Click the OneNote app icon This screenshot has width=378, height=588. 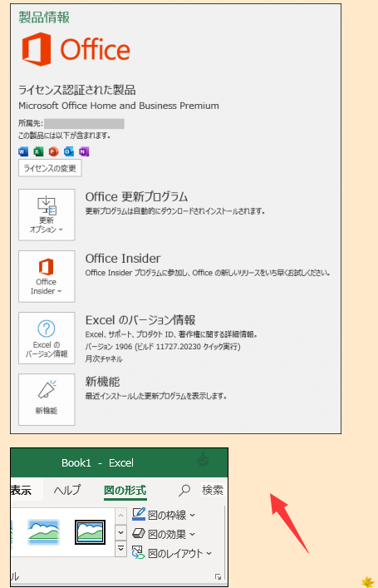84,151
